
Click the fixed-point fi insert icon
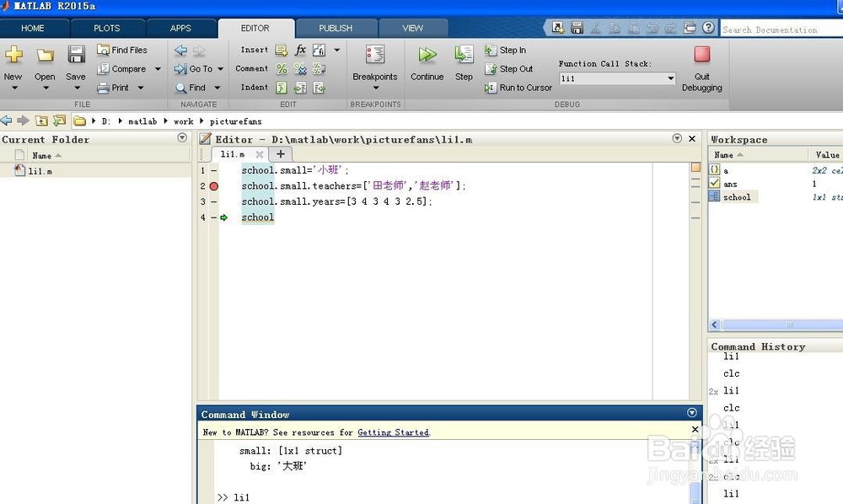point(319,51)
